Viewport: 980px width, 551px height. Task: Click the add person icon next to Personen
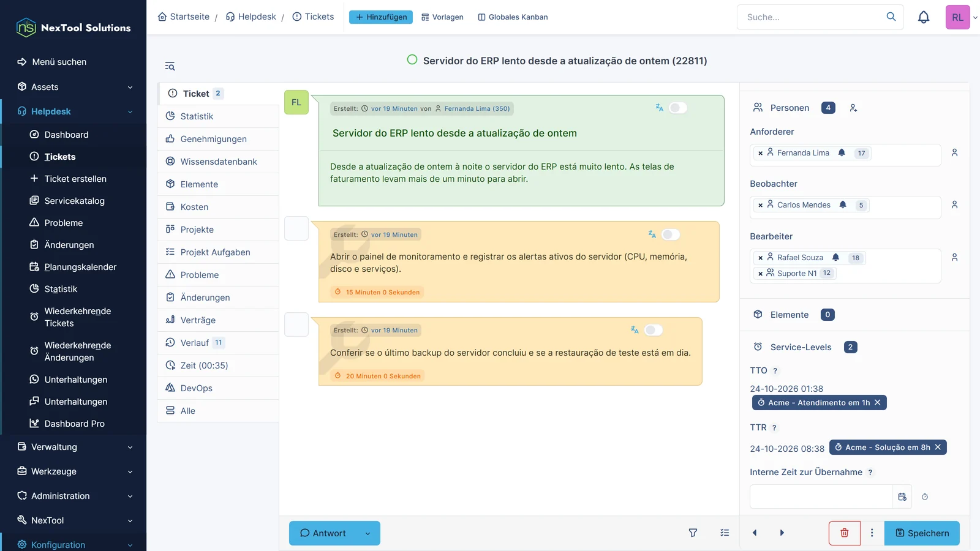(853, 108)
